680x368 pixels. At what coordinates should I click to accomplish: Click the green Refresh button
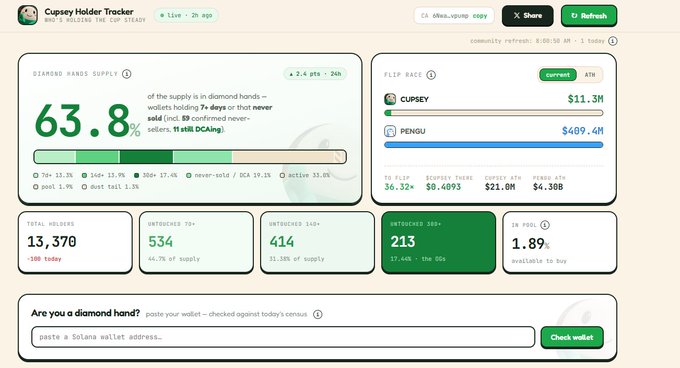588,16
